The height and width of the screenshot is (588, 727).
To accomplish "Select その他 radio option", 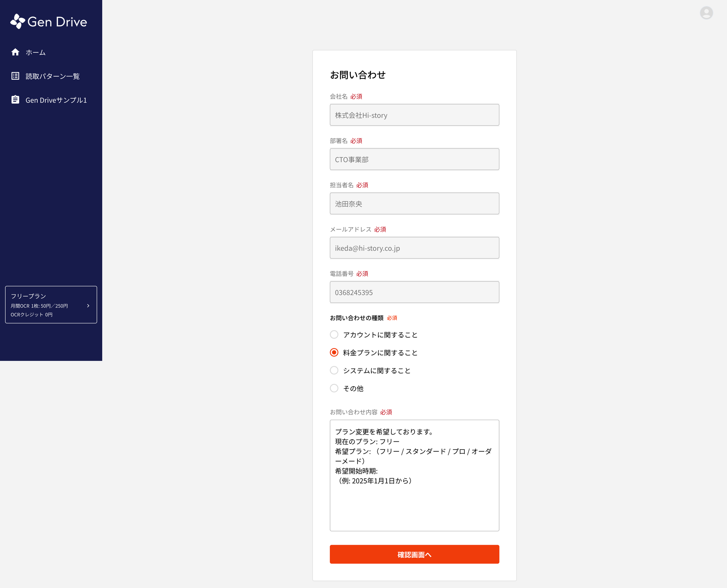I will (x=334, y=388).
